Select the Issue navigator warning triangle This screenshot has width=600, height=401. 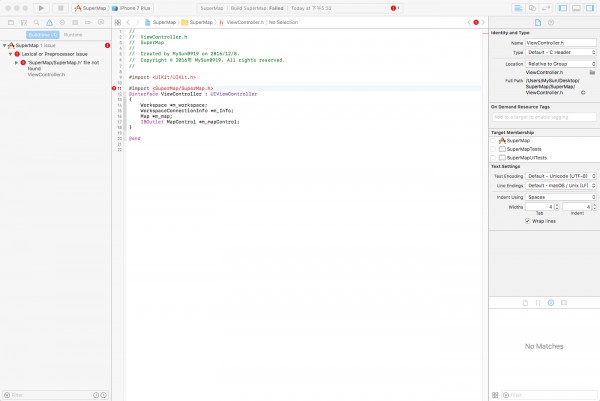(x=49, y=23)
